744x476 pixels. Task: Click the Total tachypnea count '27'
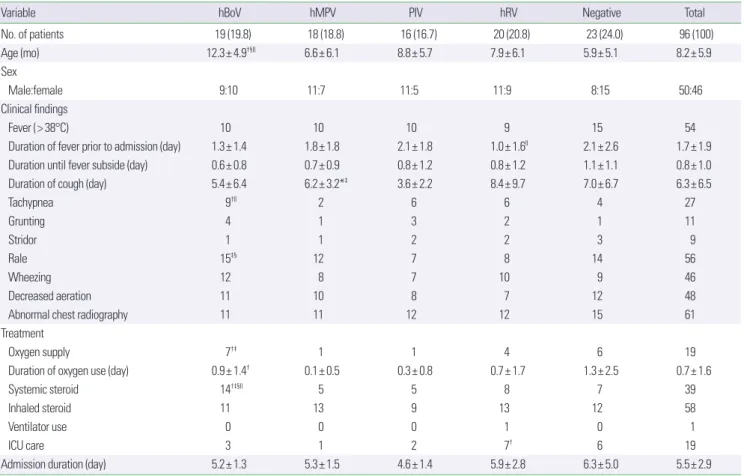tap(690, 203)
